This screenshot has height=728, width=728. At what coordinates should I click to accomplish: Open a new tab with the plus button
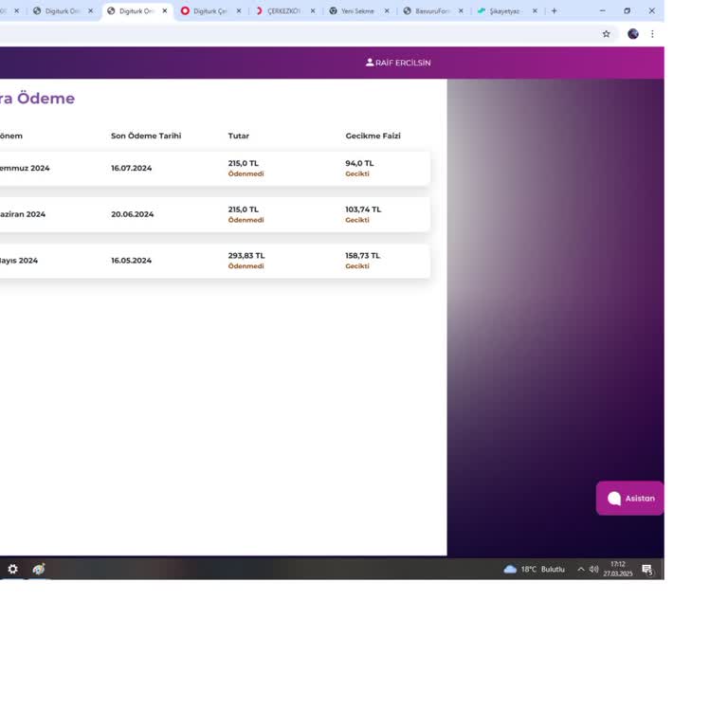pyautogui.click(x=554, y=10)
